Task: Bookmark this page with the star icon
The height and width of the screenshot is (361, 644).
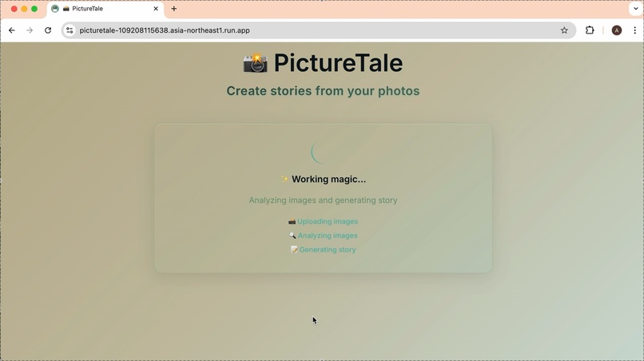Action: coord(564,30)
